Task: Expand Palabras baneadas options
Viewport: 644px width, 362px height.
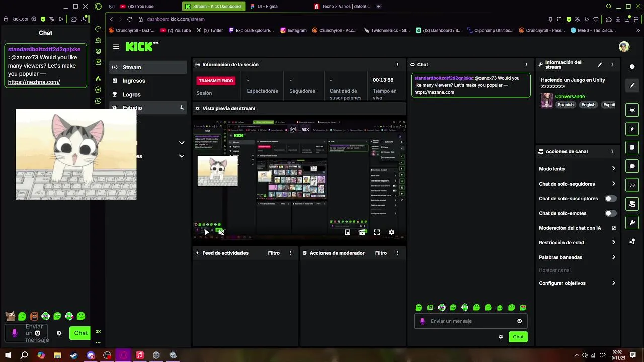Action: pos(613,257)
